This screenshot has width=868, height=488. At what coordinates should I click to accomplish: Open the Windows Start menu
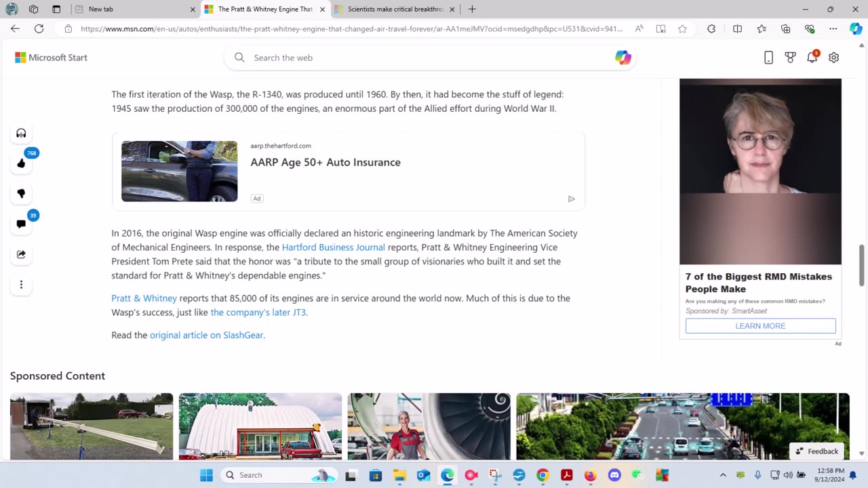(206, 475)
